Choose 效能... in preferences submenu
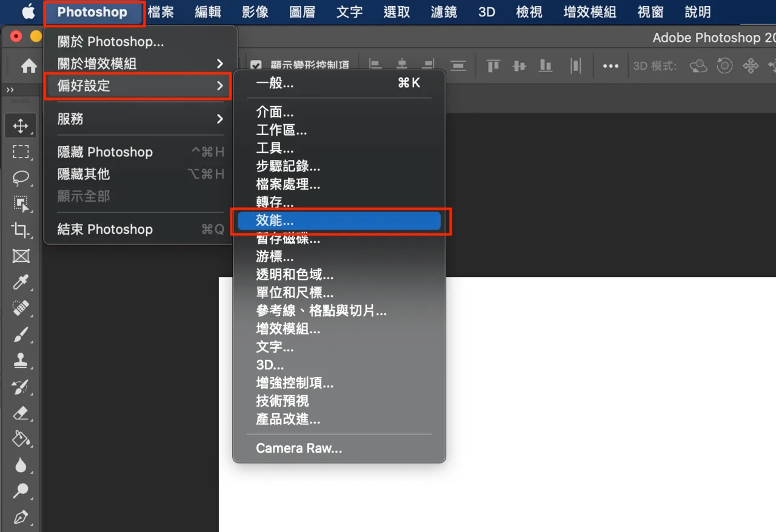The height and width of the screenshot is (532, 776). (339, 221)
